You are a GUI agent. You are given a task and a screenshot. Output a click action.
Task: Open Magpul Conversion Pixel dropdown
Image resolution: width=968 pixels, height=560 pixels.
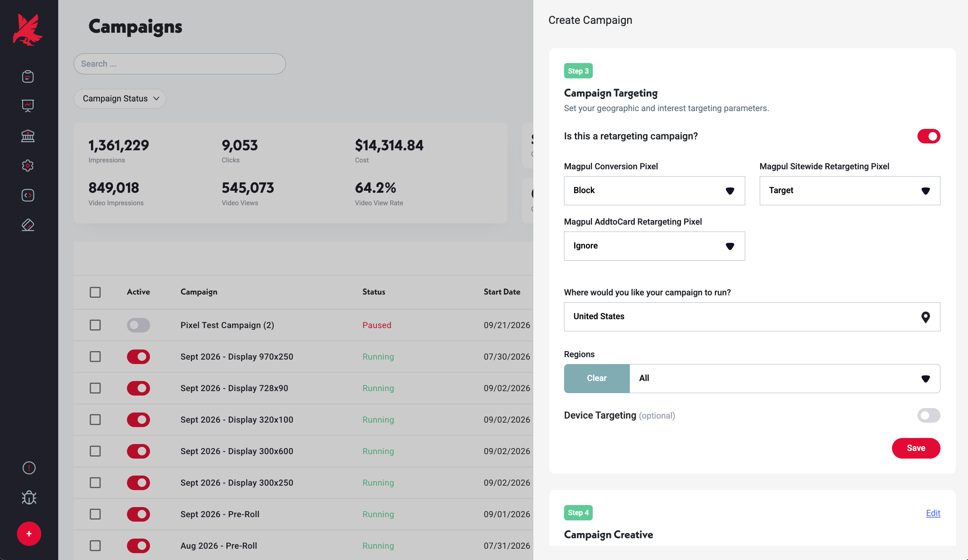click(x=654, y=191)
